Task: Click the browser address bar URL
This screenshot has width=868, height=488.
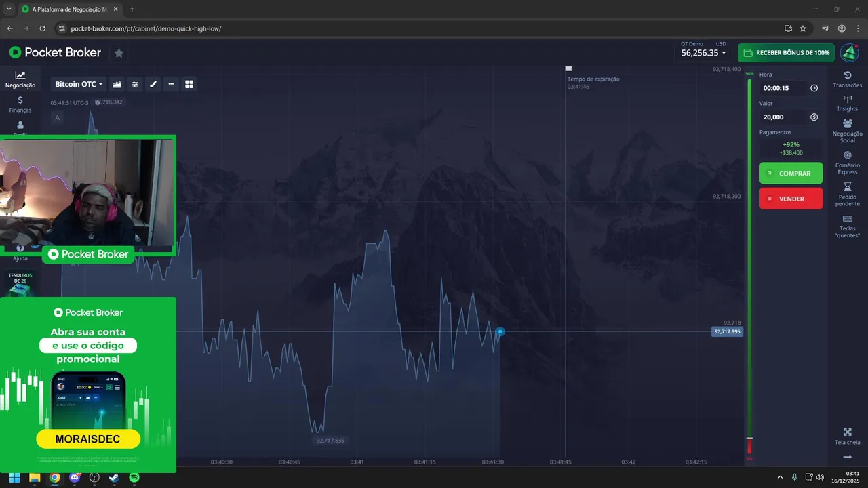Action: coord(146,28)
